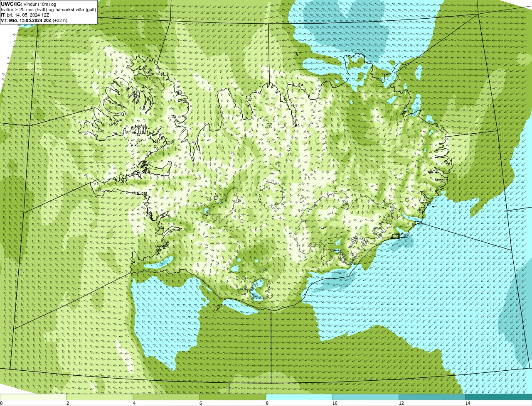Click the '8' colorbar scale label

267,403
